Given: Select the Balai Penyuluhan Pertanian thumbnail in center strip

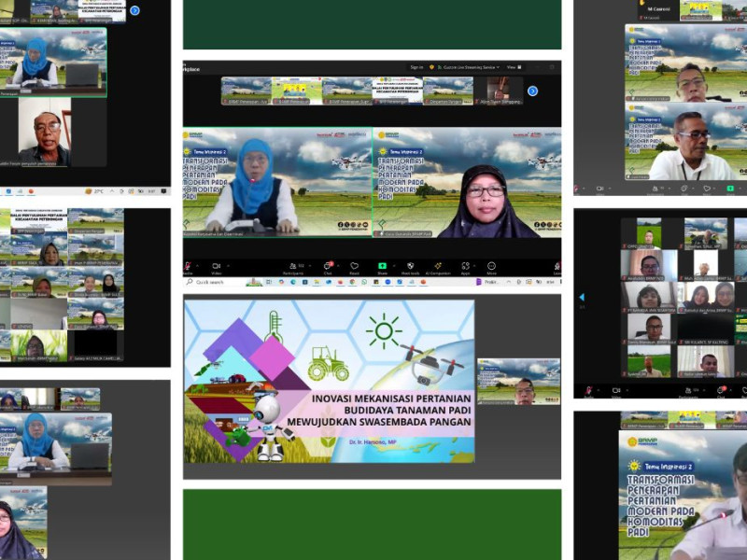Looking at the screenshot, I should click(397, 91).
